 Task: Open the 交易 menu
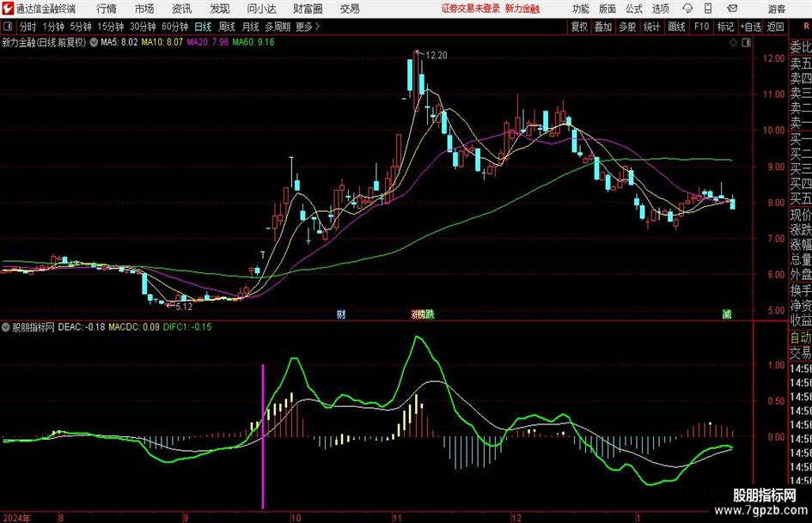point(350,9)
